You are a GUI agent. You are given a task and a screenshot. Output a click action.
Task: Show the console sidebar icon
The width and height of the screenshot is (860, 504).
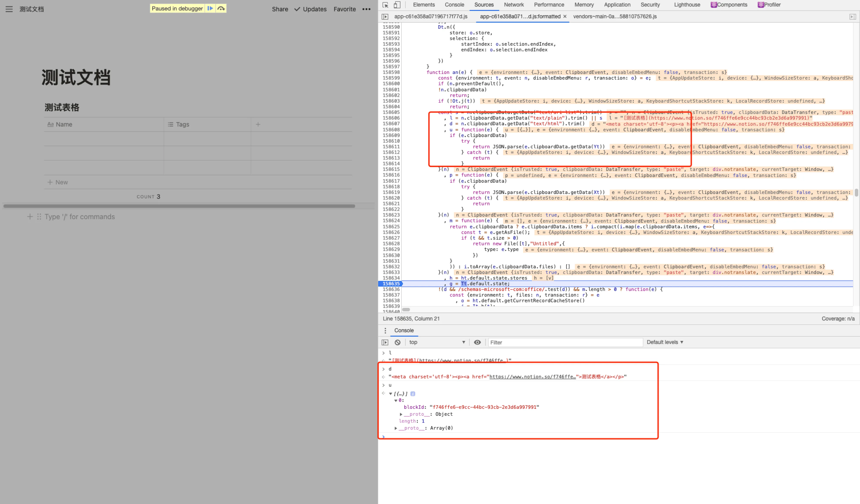(x=385, y=342)
